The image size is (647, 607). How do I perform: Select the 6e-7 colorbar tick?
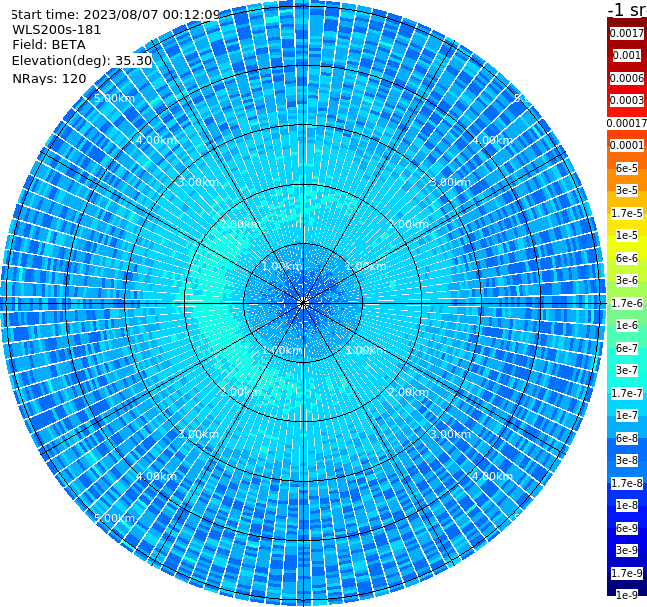click(x=627, y=348)
